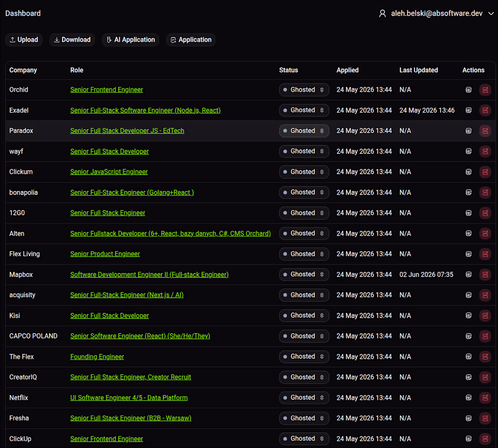Edit the bonapolia application
This screenshot has width=498, height=448.
point(469,192)
